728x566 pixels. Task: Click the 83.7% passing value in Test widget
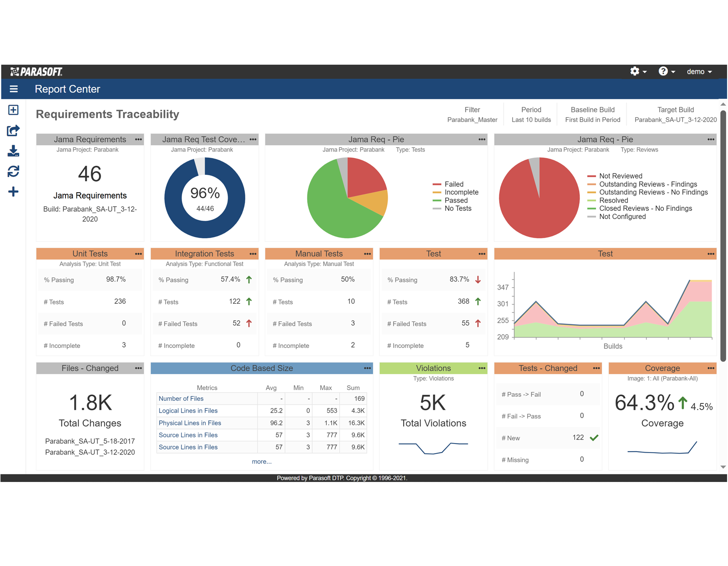click(x=459, y=279)
